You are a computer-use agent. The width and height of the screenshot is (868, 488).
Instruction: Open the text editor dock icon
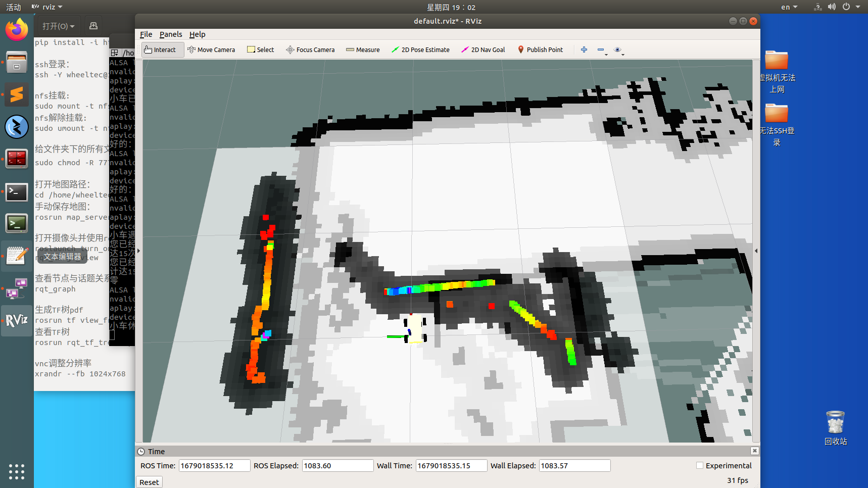(x=17, y=256)
